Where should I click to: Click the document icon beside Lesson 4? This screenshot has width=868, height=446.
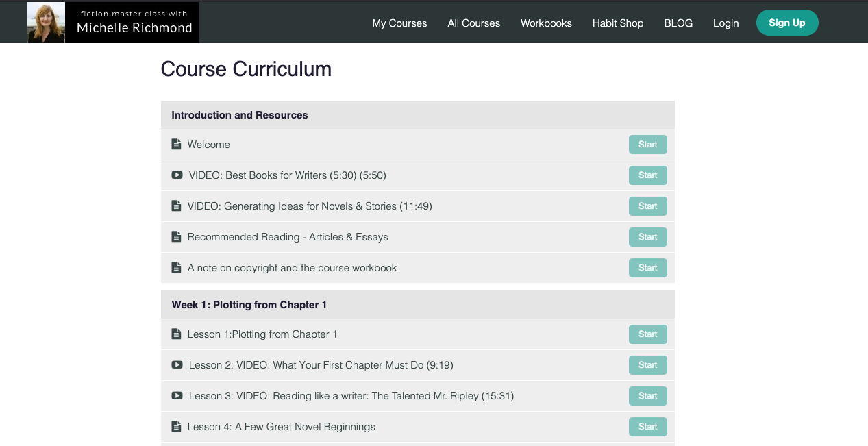click(x=176, y=426)
